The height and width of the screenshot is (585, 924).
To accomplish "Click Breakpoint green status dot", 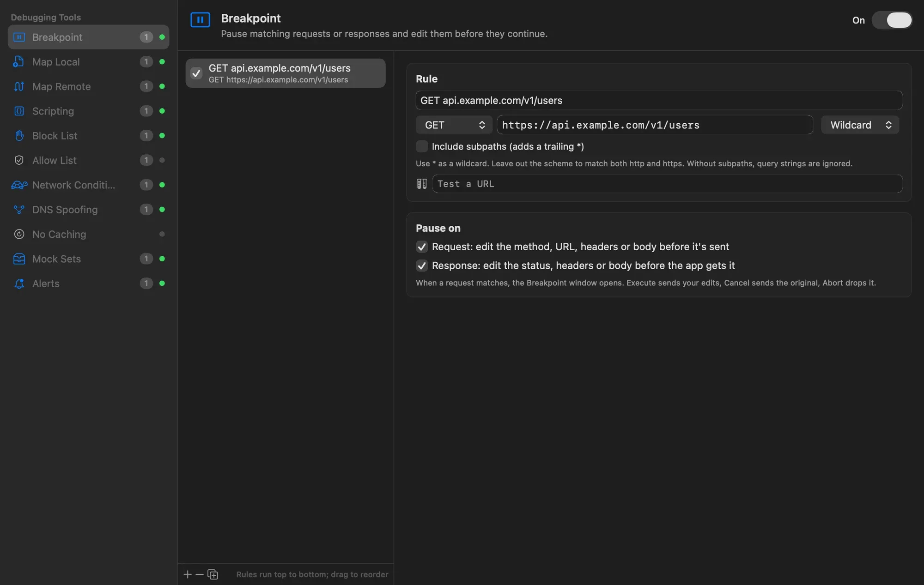I will (162, 37).
